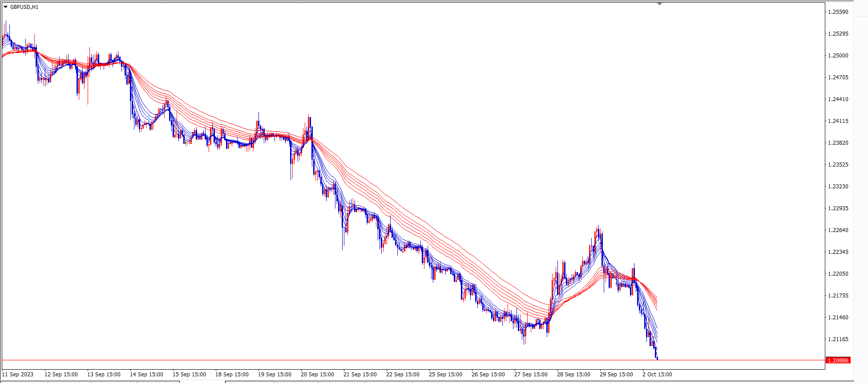
Task: Click the 15 Sep 15:00 time label
Action: point(189,375)
